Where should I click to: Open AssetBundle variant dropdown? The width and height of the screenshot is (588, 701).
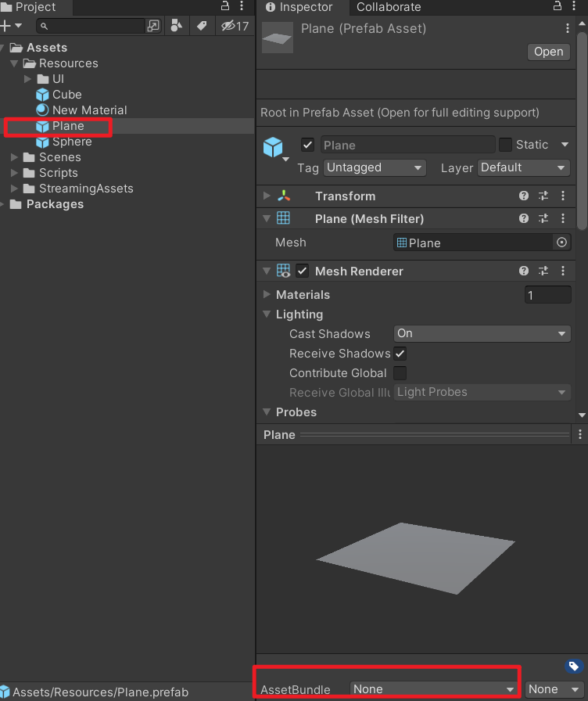point(554,689)
